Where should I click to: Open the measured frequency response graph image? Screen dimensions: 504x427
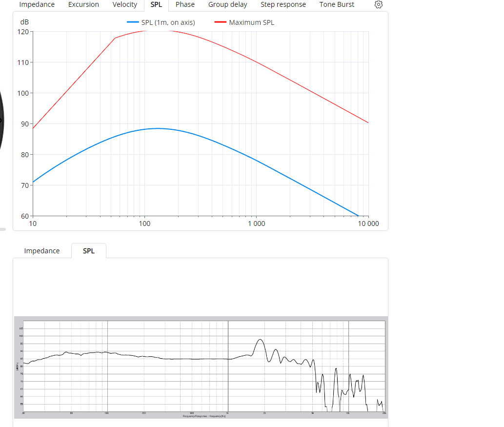[x=201, y=367]
